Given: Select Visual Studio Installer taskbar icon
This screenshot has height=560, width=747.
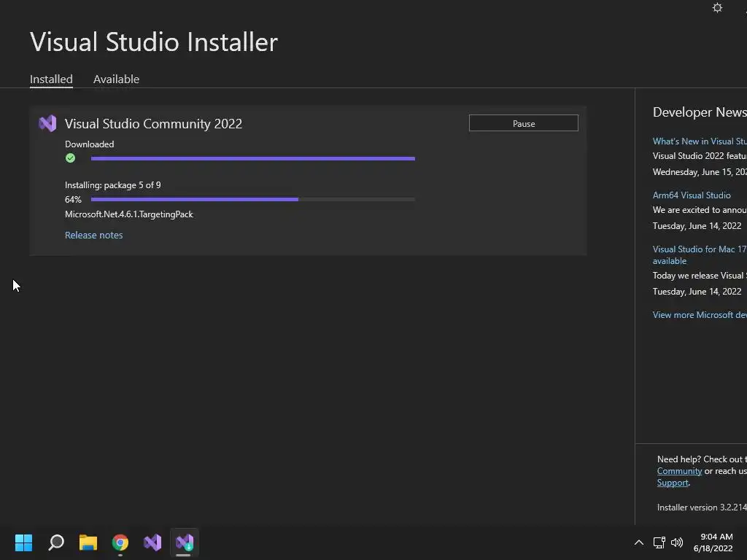Looking at the screenshot, I should [185, 542].
